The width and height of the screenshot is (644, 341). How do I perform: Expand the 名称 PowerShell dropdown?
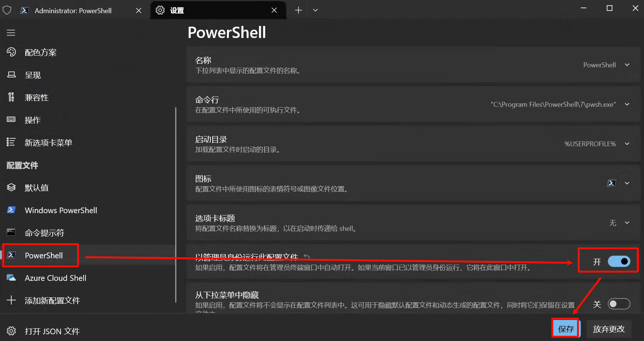click(x=627, y=65)
